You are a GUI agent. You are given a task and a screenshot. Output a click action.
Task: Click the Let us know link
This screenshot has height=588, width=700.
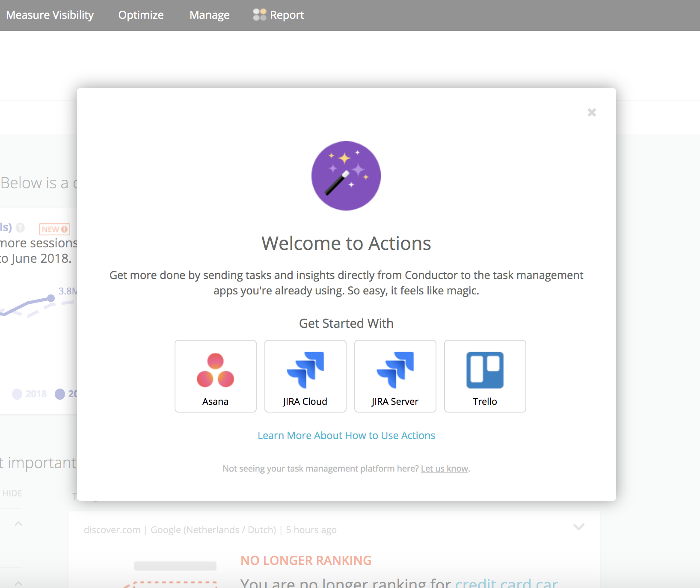(445, 469)
